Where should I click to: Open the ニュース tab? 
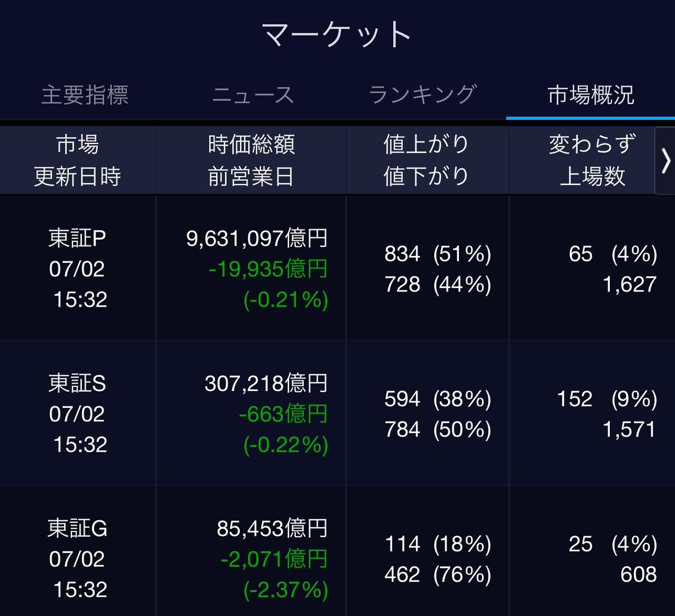(x=253, y=95)
